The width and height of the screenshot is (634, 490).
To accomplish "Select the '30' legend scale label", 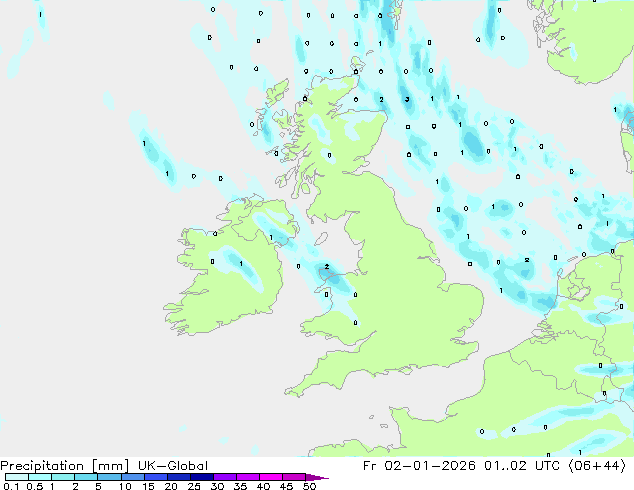I will tap(217, 486).
